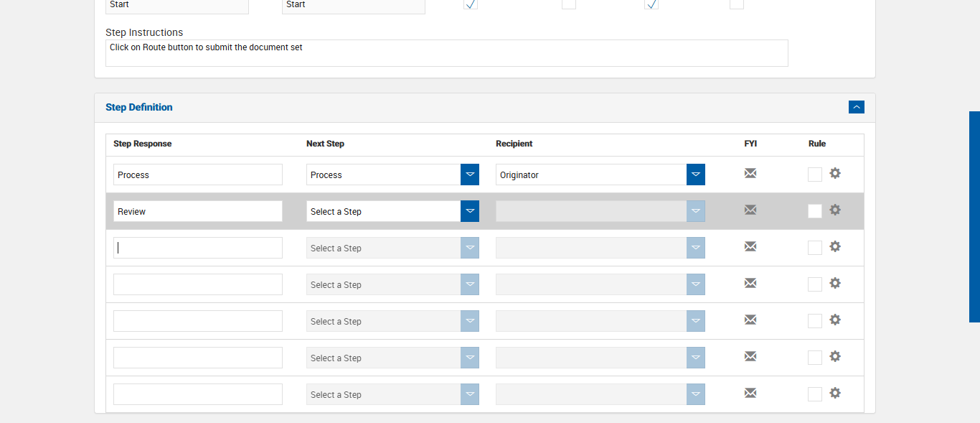Click the Step Definition header title
Screen dimensions: 980x423
tap(139, 107)
